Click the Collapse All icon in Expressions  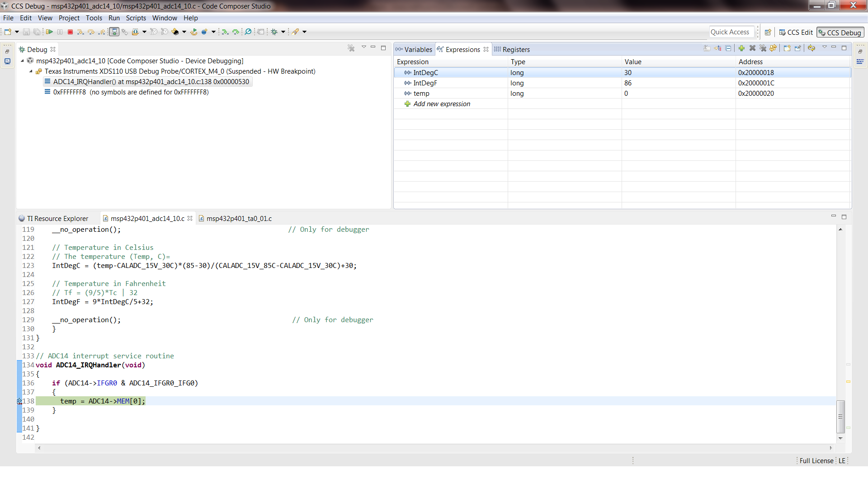(728, 48)
